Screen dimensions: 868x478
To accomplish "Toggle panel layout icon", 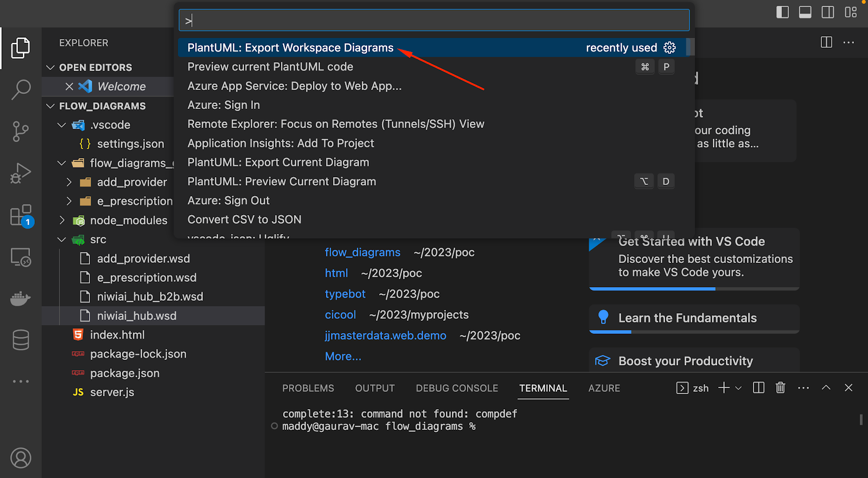I will (805, 12).
